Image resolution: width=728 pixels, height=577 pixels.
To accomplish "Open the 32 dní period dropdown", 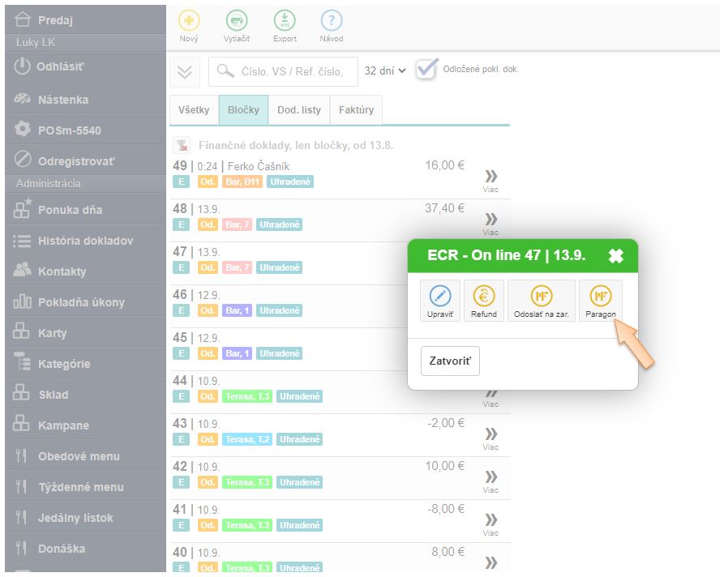I will (x=385, y=71).
